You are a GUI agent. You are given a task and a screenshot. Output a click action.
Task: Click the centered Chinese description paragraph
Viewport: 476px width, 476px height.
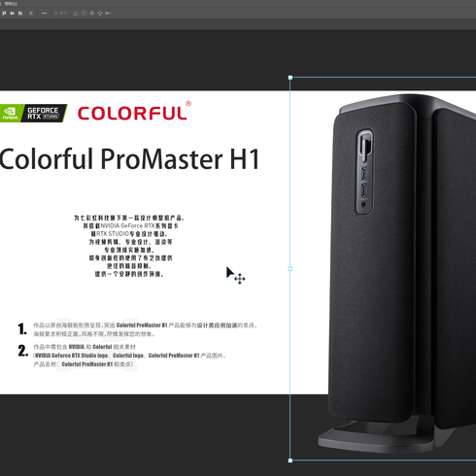click(x=129, y=246)
